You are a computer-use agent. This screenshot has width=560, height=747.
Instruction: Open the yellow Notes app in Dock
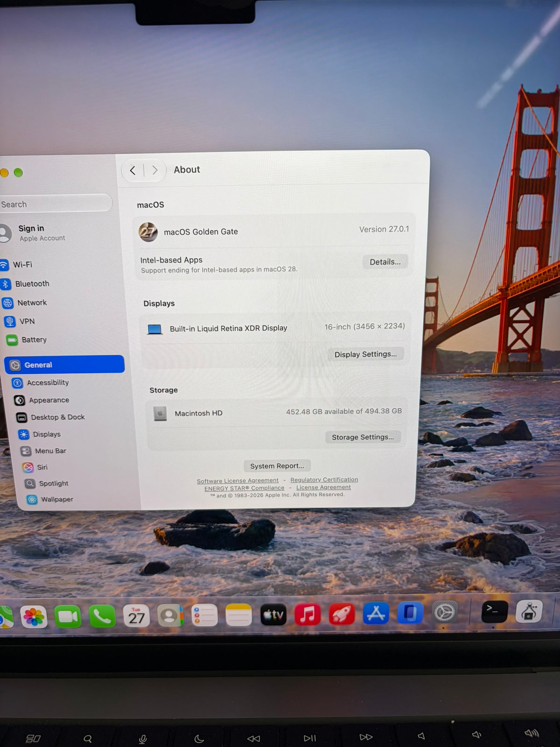[238, 615]
